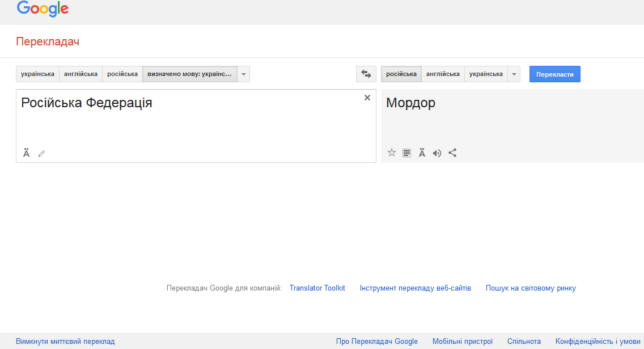644x349 pixels.
Task: Listen to the translation speaker icon
Action: tap(437, 153)
